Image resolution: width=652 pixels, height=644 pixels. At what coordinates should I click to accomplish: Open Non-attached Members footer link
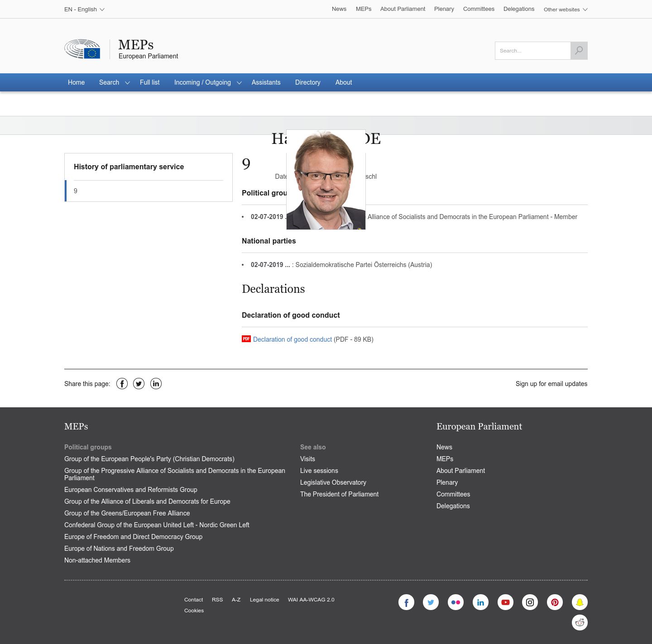tap(97, 560)
